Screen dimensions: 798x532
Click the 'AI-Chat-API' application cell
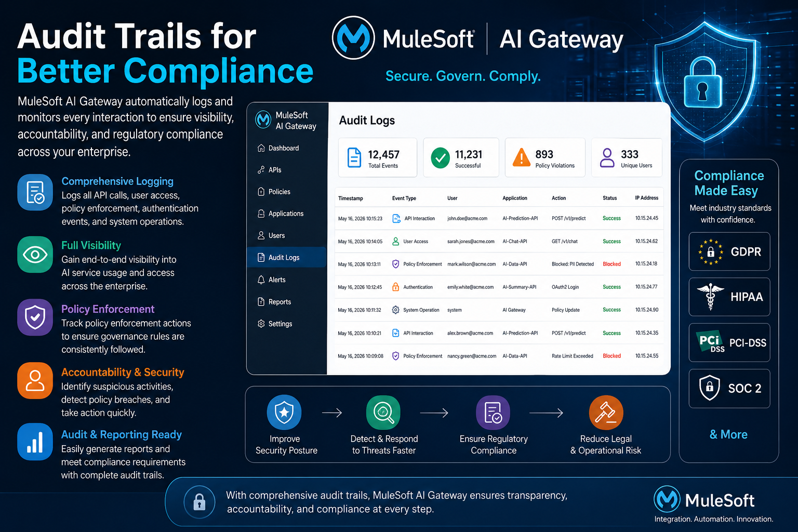click(515, 242)
